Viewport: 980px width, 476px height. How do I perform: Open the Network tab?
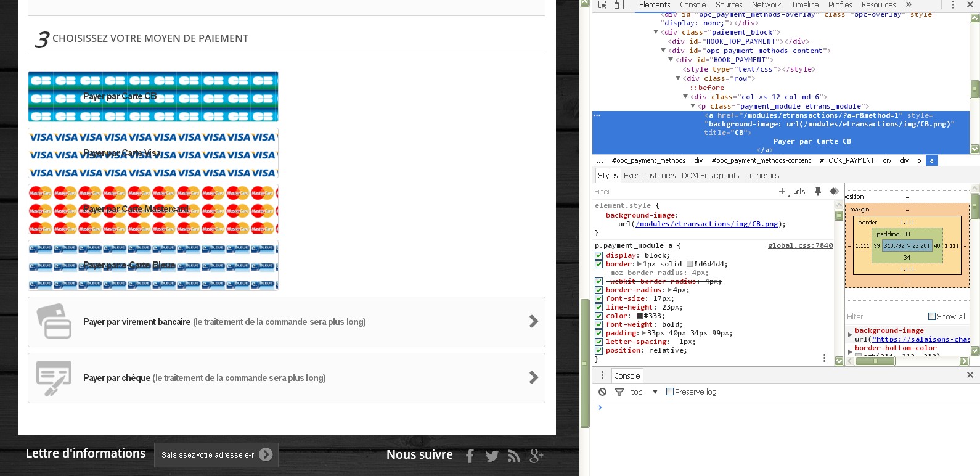coord(766,5)
